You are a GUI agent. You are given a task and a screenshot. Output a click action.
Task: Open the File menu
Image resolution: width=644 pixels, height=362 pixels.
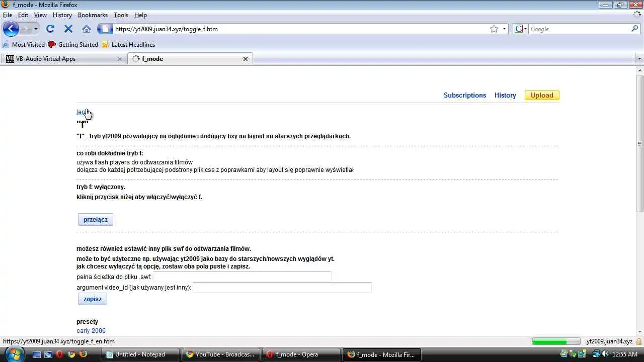(8, 15)
